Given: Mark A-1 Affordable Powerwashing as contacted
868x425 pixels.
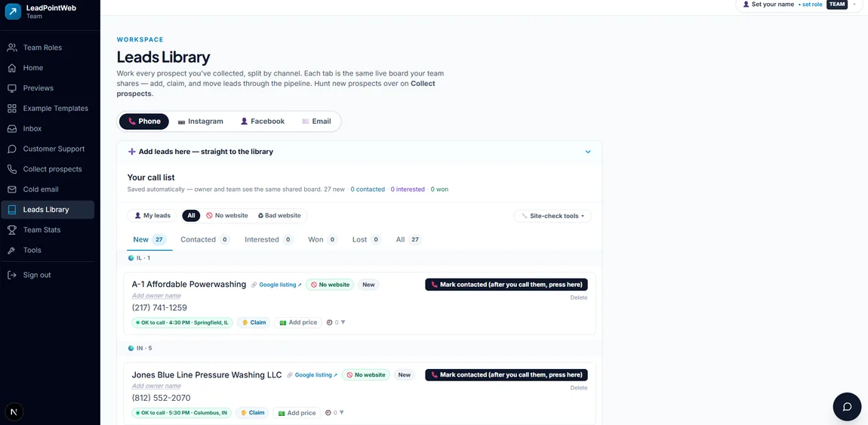Looking at the screenshot, I should pyautogui.click(x=506, y=285).
